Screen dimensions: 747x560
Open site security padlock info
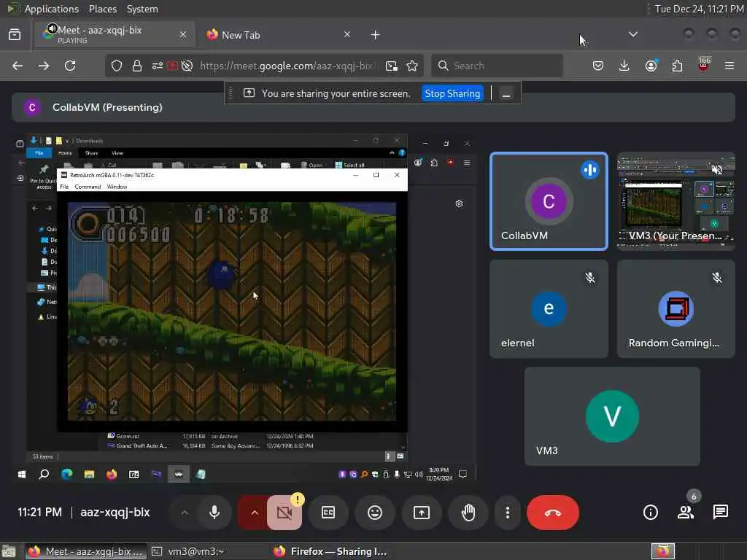[137, 66]
